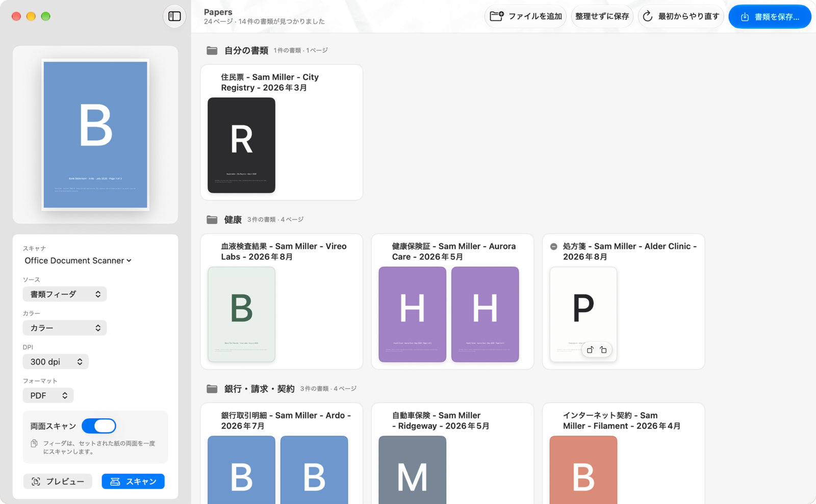Select first page of 銀行取引明細 Ardo
Viewport: 816px width, 504px height.
tap(241, 470)
